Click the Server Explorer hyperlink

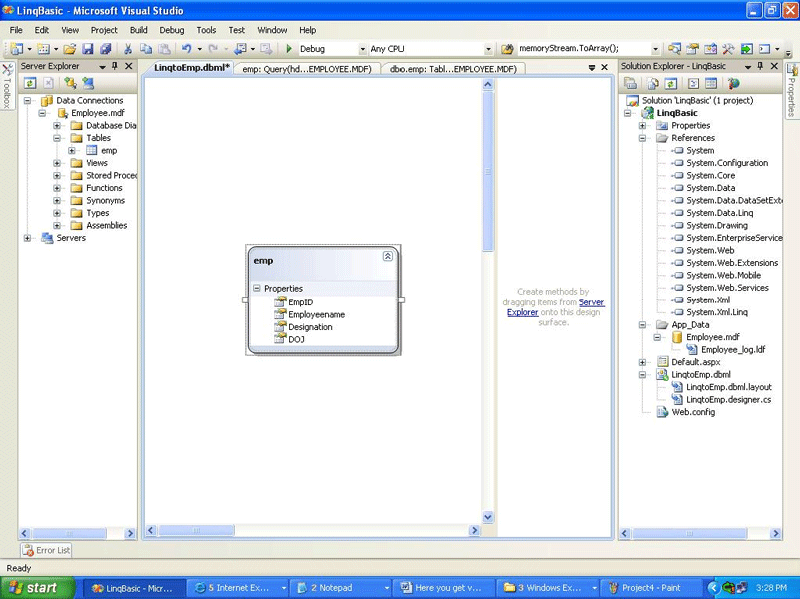[x=591, y=302]
